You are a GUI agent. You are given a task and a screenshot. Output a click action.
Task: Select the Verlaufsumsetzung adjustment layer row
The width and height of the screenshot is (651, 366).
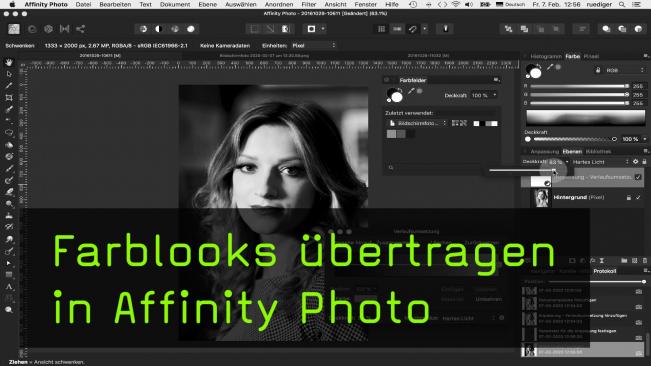pyautogui.click(x=582, y=178)
